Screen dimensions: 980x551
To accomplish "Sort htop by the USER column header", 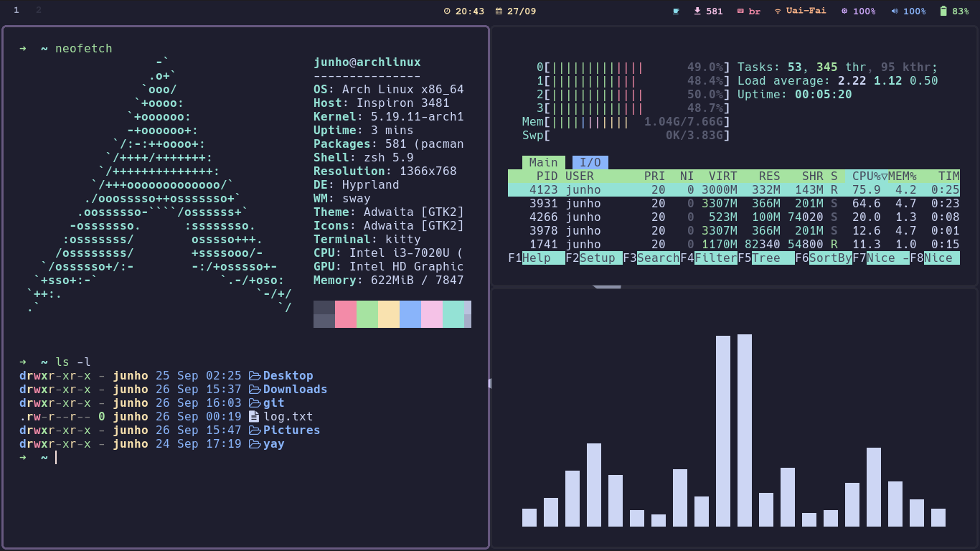I will 580,176.
